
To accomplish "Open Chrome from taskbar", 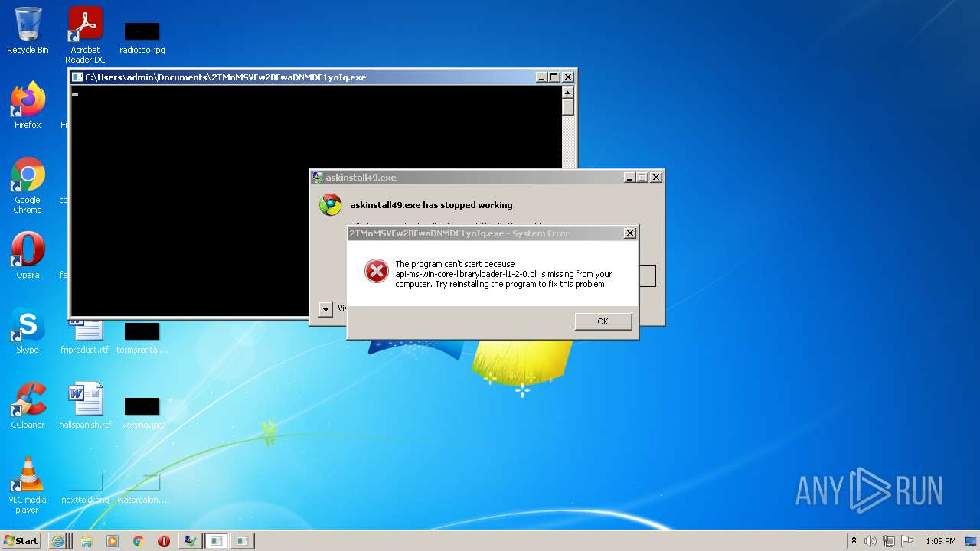I will (x=139, y=541).
